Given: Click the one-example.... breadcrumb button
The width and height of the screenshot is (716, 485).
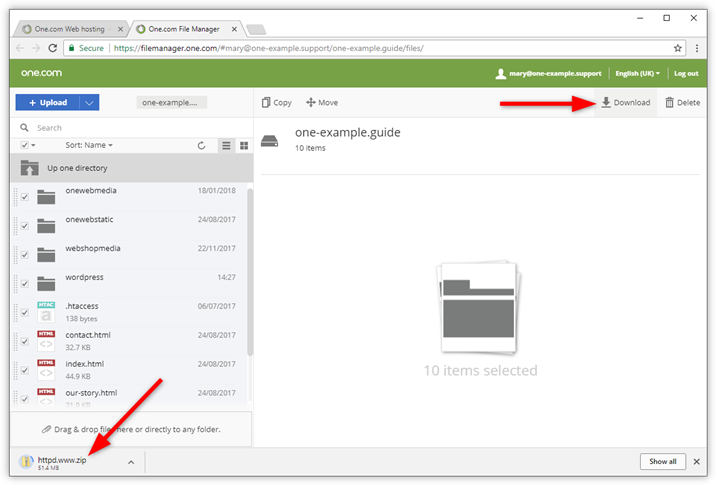Looking at the screenshot, I should [171, 102].
